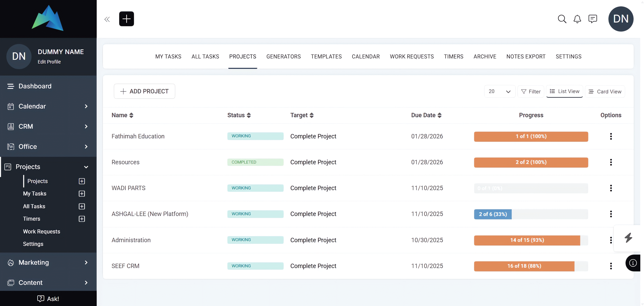Open options menu for SEEF CRM
This screenshot has height=306, width=644.
pos(611,266)
